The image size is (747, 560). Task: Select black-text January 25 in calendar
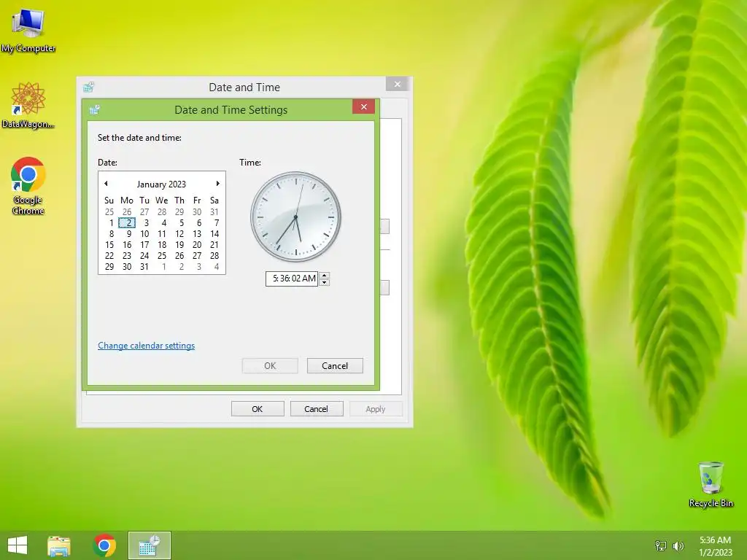[x=162, y=256]
